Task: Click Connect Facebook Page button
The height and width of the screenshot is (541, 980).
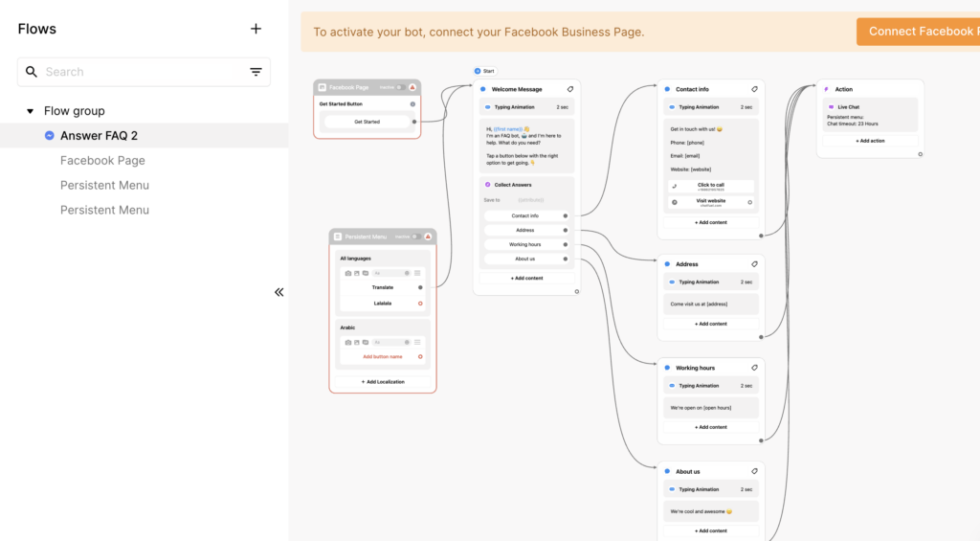Action: click(x=919, y=32)
